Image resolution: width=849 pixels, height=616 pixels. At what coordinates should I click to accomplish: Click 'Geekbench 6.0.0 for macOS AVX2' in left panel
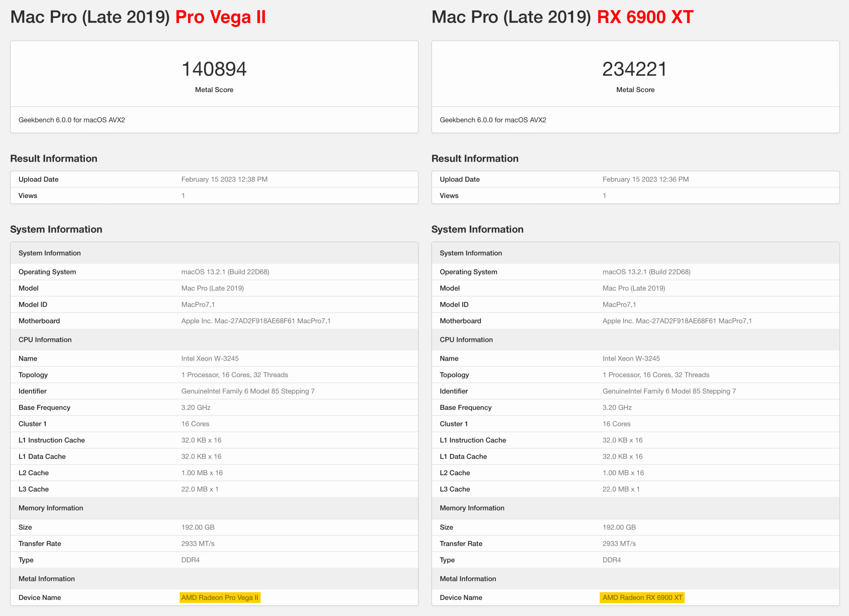click(72, 120)
